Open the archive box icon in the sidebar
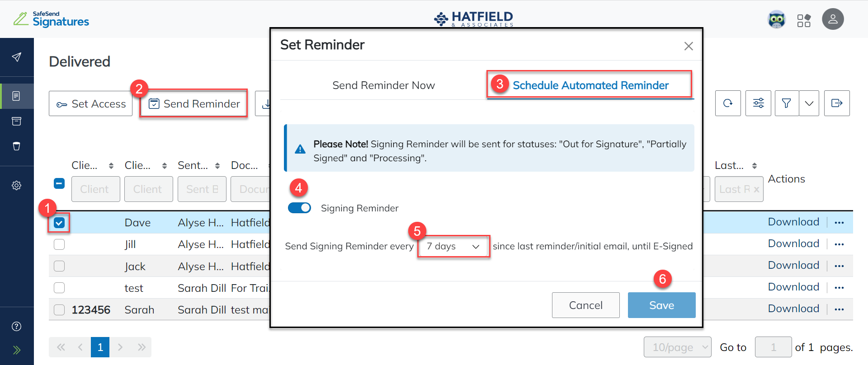 point(17,121)
